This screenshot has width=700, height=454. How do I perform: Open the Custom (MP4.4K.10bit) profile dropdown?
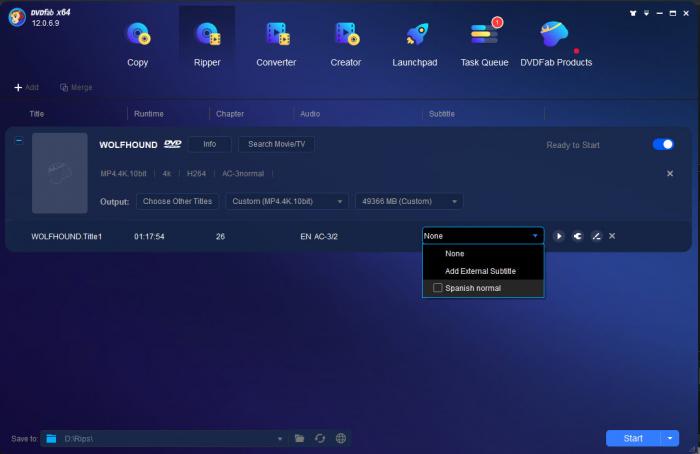point(287,201)
